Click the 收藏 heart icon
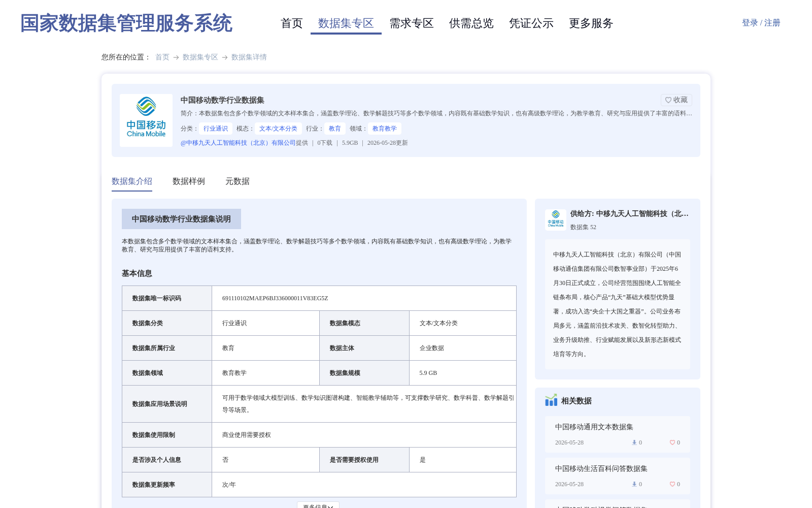Screen dimensions: 812x508 pos(668,100)
